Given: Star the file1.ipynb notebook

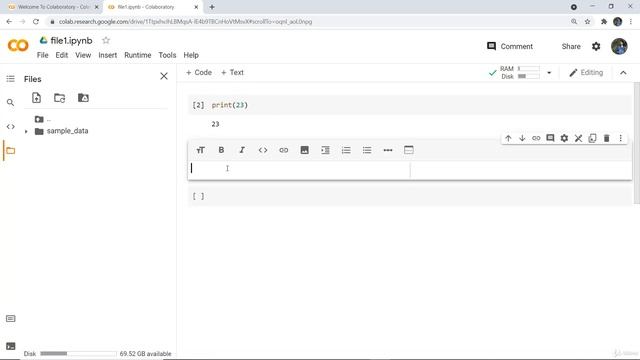Looking at the screenshot, I should pyautogui.click(x=106, y=40).
